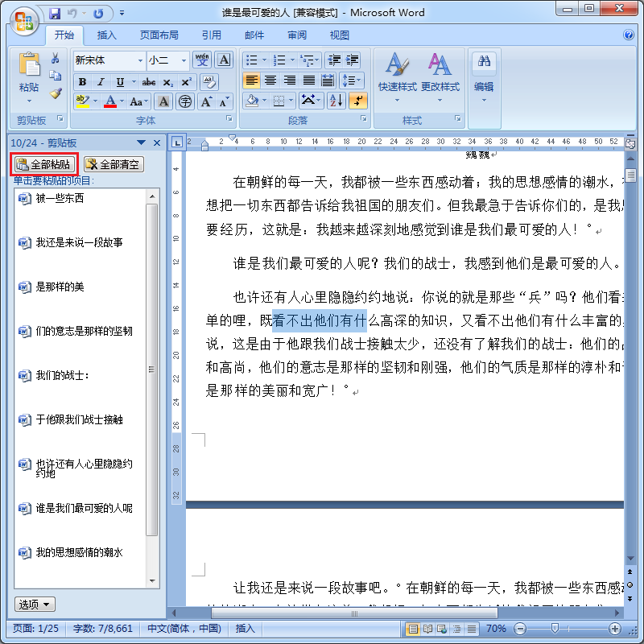Click the Office Button orb

point(24,21)
